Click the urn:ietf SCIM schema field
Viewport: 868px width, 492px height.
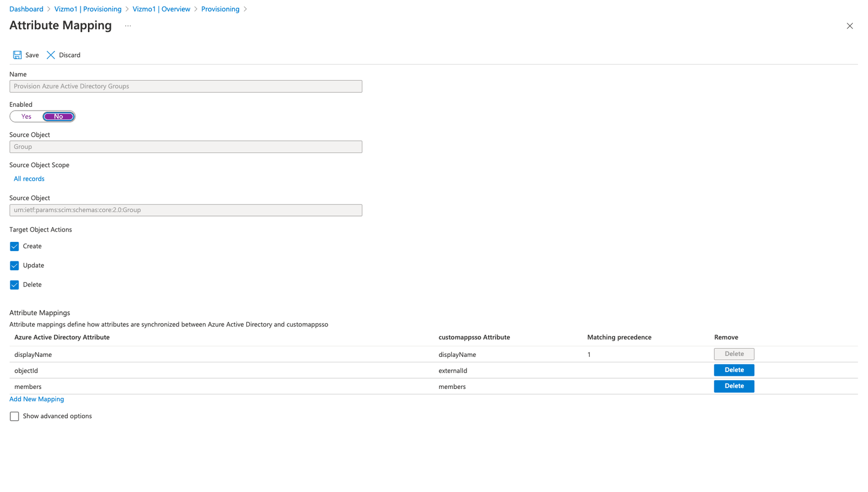(x=186, y=210)
